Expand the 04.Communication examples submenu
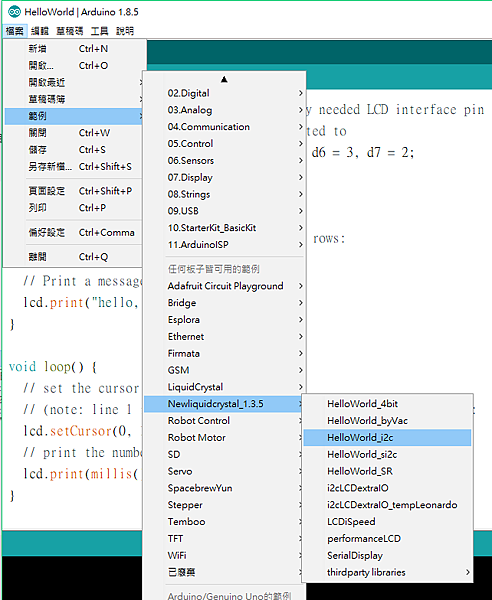Image resolution: width=492 pixels, height=600 pixels. pos(225,127)
